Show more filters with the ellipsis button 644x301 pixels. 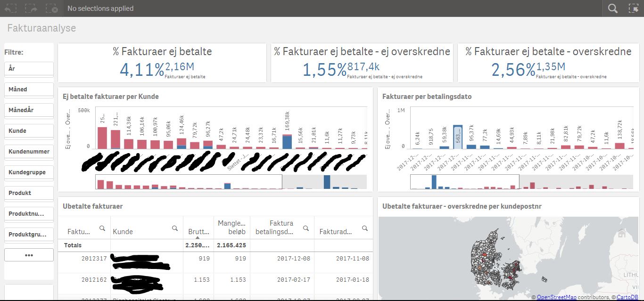click(x=29, y=255)
